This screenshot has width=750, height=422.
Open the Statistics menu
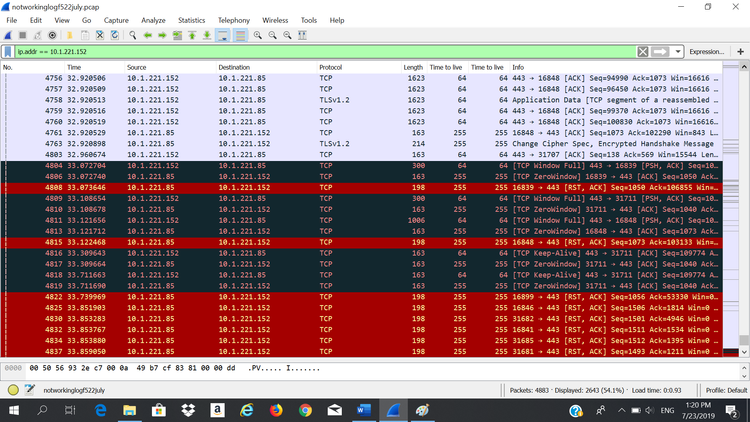tap(191, 20)
